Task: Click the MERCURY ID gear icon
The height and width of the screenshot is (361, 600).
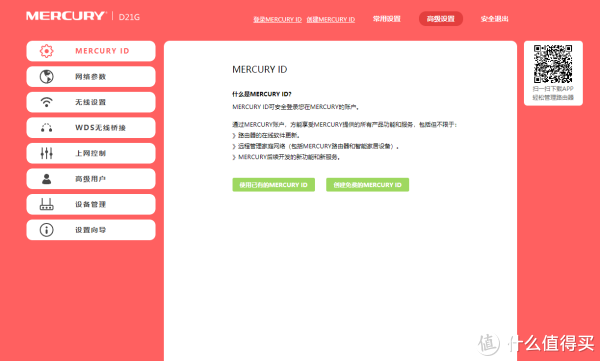Action: coord(47,51)
